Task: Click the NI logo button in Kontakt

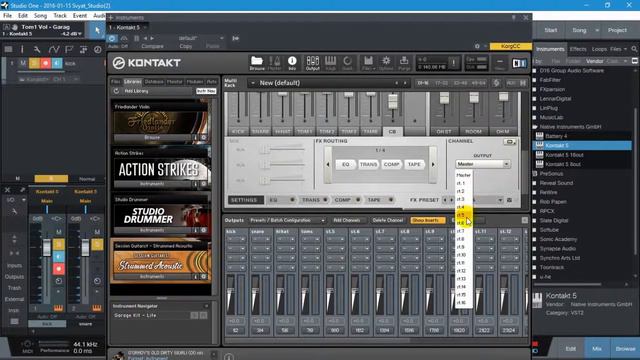Action: pyautogui.click(x=519, y=63)
